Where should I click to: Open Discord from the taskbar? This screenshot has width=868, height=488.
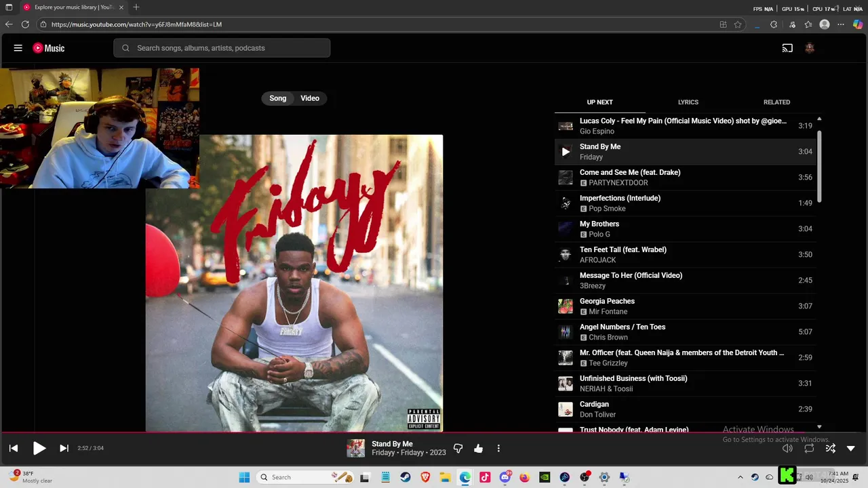coord(505,477)
